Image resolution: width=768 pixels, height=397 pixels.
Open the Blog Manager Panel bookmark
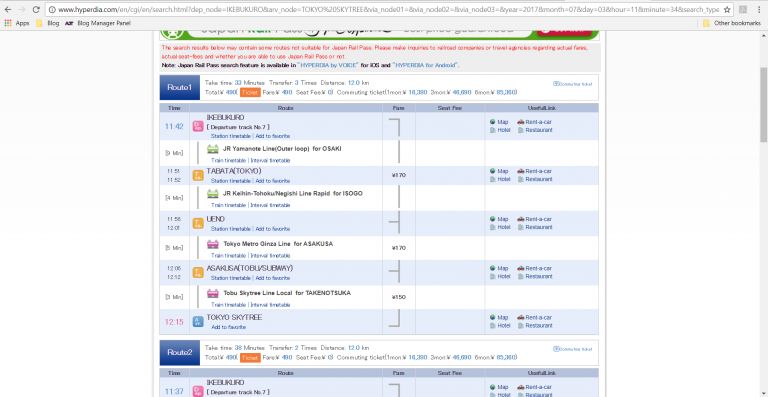[x=98, y=23]
